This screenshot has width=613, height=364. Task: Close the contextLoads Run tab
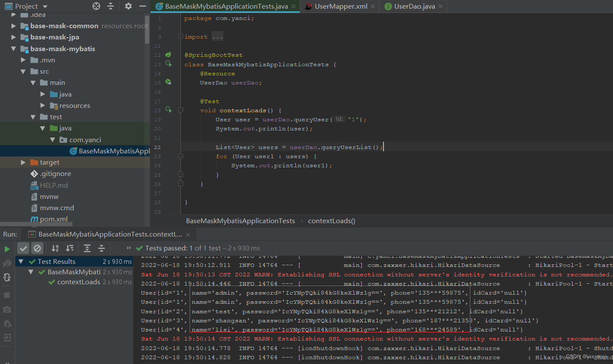point(188,234)
